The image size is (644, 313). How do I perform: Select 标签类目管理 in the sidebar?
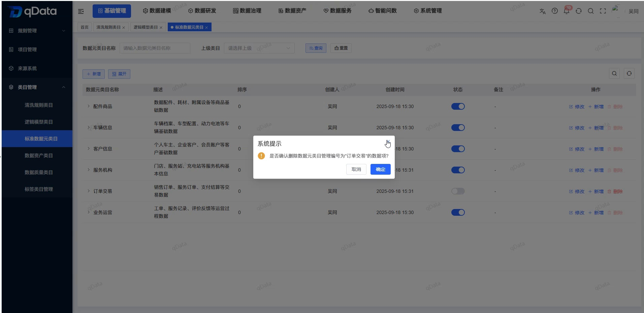tap(37, 189)
